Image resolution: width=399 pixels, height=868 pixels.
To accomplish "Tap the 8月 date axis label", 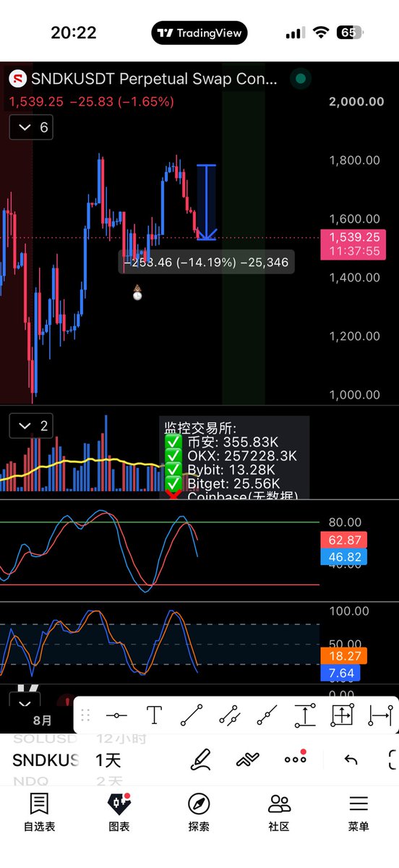I will tap(43, 720).
